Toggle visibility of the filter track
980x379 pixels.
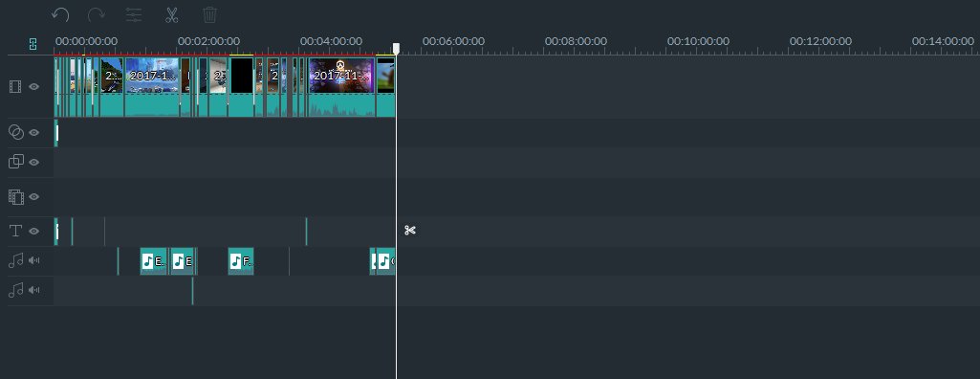tap(34, 133)
